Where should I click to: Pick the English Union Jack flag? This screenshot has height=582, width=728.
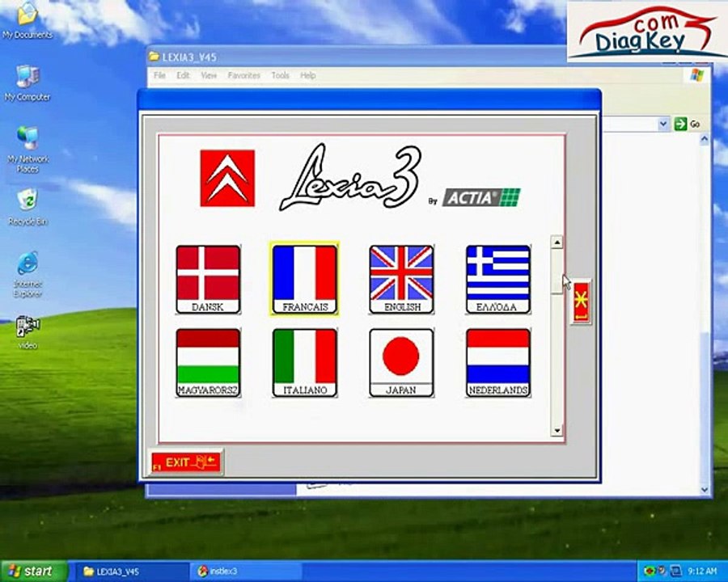click(401, 280)
